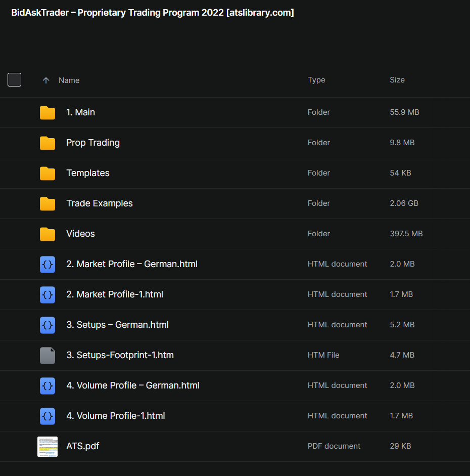The width and height of the screenshot is (470, 476).
Task: Click folder icon for Templates
Action: 48,174
